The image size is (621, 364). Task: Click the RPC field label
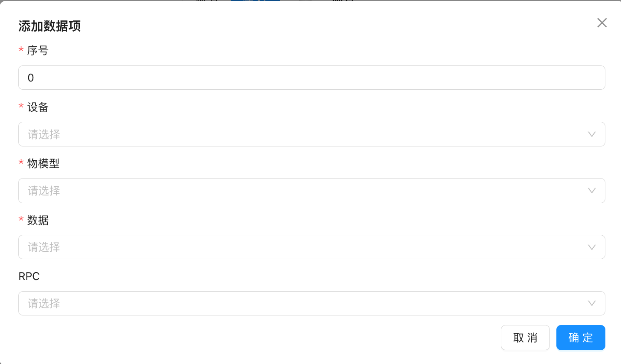(x=29, y=276)
